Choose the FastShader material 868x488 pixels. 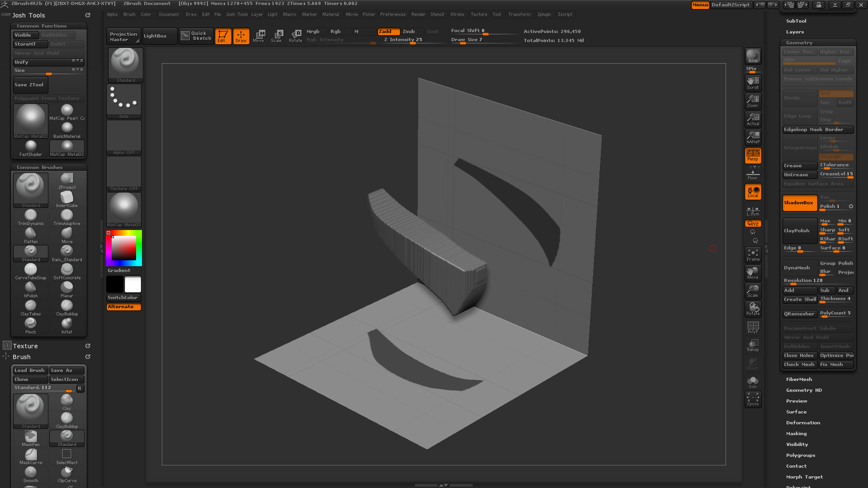(31, 148)
